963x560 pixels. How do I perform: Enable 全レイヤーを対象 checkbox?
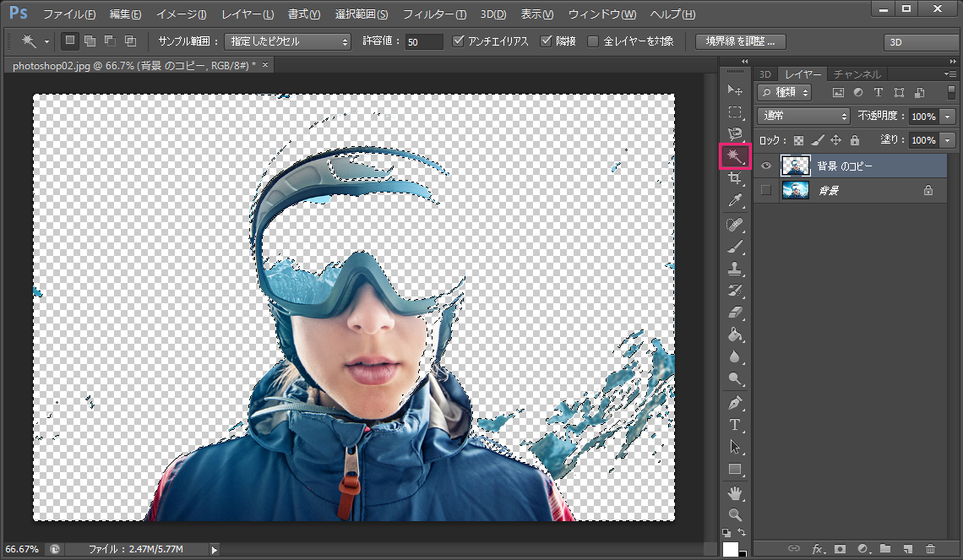(592, 41)
